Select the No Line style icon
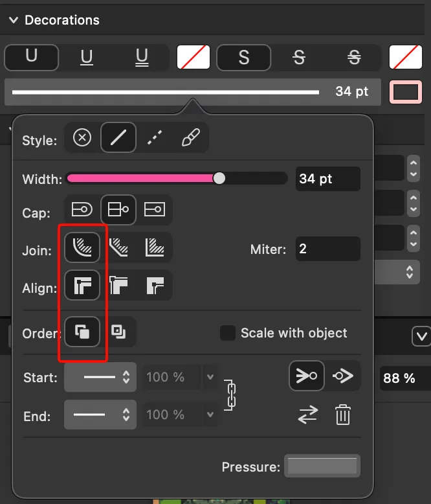 click(82, 138)
